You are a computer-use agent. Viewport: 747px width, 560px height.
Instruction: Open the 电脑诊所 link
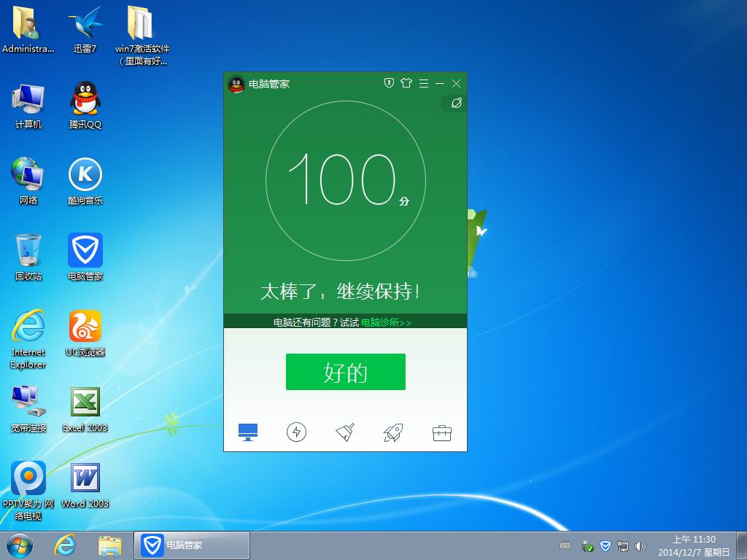[386, 322]
